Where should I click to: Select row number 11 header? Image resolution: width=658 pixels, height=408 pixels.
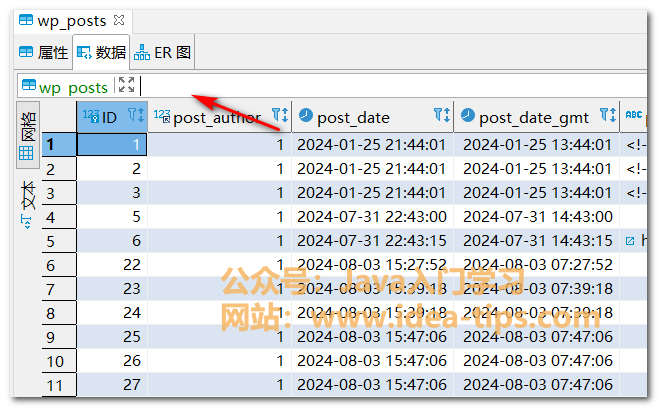tap(59, 385)
